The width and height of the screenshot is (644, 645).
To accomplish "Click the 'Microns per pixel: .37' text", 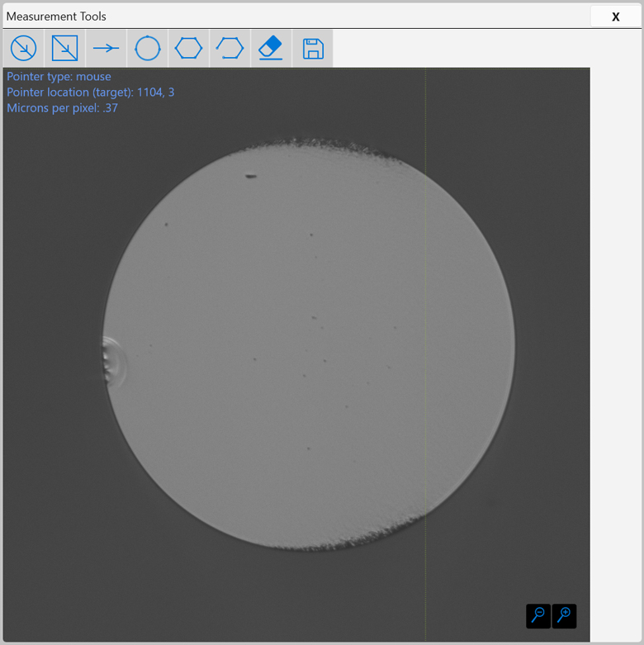I will 62,108.
